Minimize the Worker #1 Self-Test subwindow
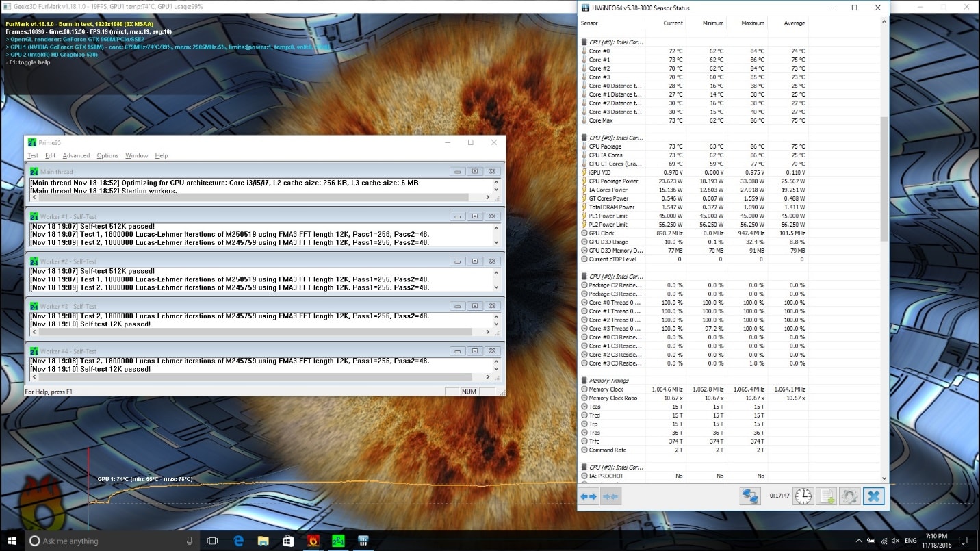 [457, 216]
